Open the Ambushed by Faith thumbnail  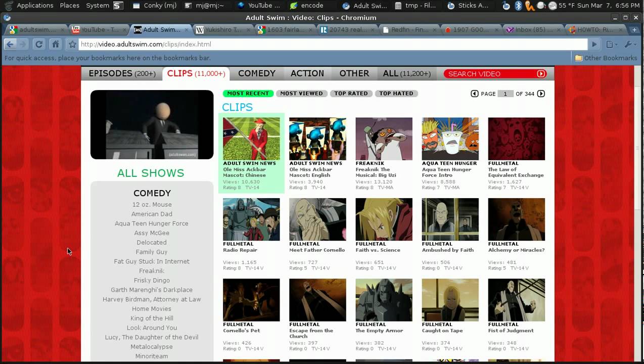click(x=450, y=219)
